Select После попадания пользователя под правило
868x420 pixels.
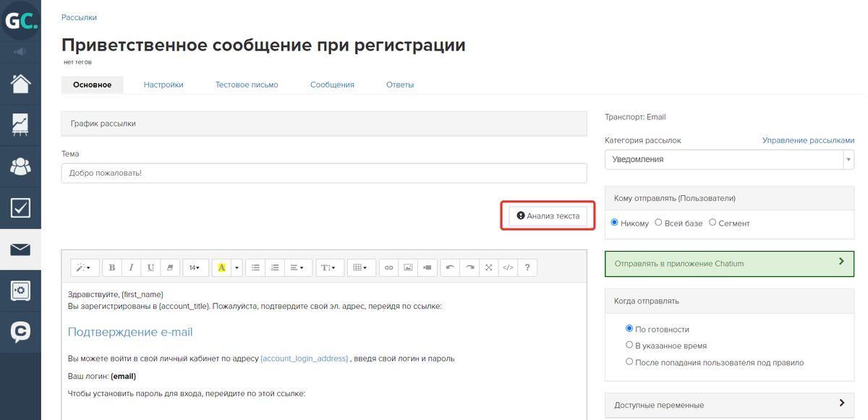coord(629,362)
